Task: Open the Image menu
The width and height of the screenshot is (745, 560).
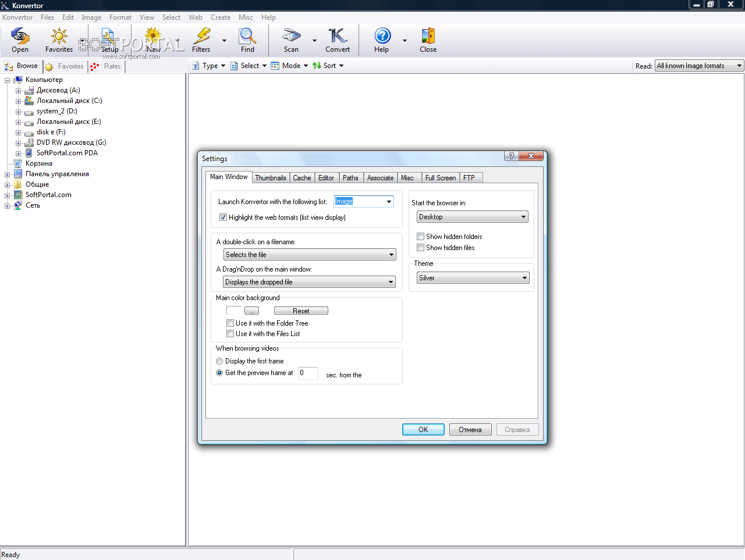Action: pos(91,17)
